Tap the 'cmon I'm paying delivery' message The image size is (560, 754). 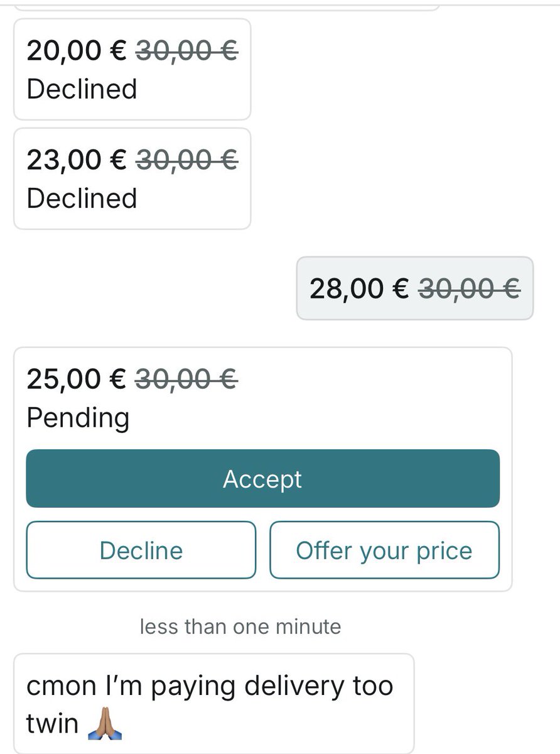tap(213, 704)
